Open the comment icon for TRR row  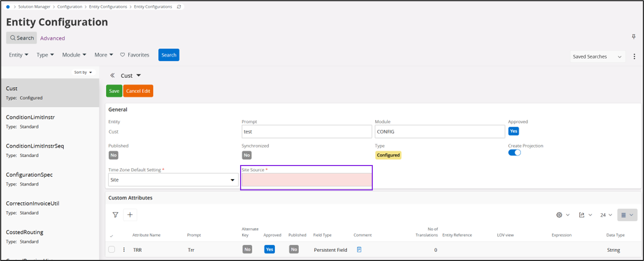359,250
